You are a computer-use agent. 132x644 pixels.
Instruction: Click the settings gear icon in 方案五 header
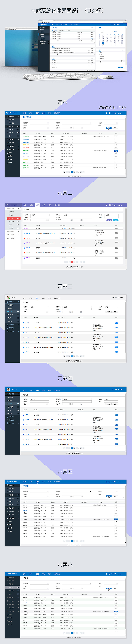[106, 482]
